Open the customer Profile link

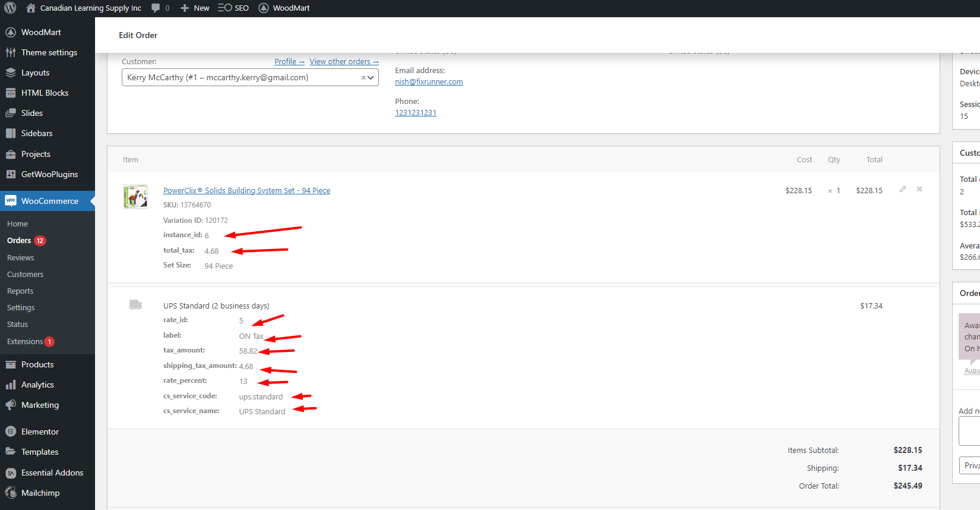click(x=289, y=62)
